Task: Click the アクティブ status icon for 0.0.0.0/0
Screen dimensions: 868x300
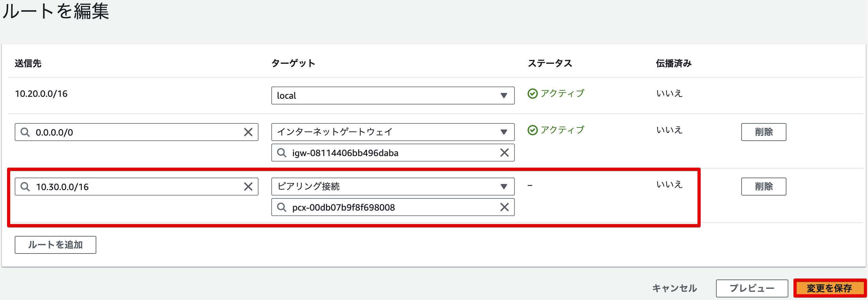Action: click(x=532, y=130)
